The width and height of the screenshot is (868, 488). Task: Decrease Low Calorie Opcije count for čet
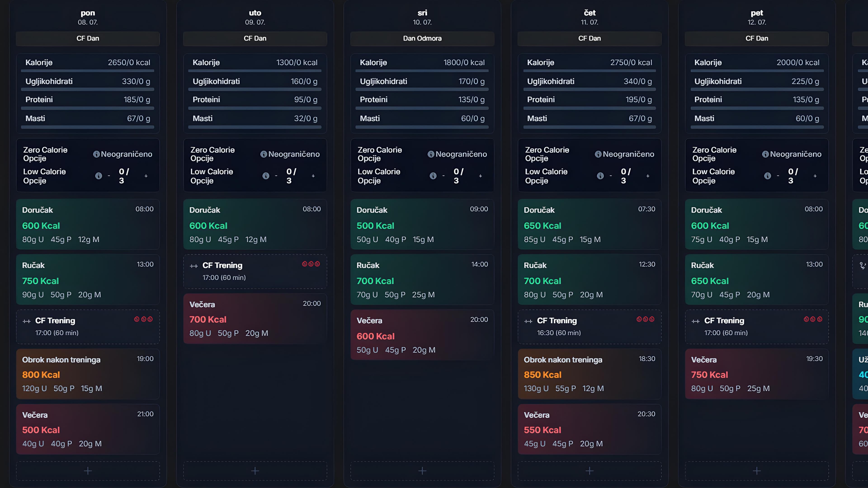pos(611,176)
